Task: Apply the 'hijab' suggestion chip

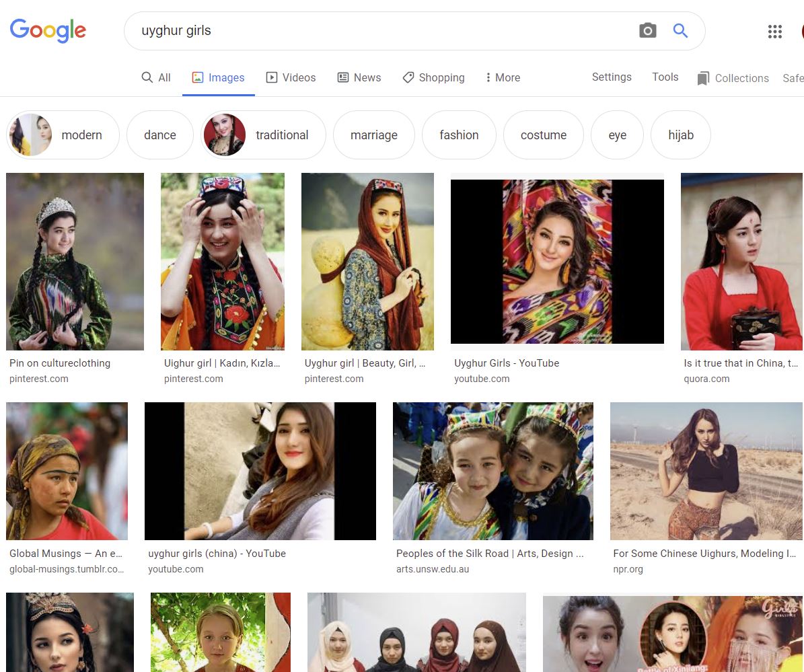Action: click(x=680, y=135)
